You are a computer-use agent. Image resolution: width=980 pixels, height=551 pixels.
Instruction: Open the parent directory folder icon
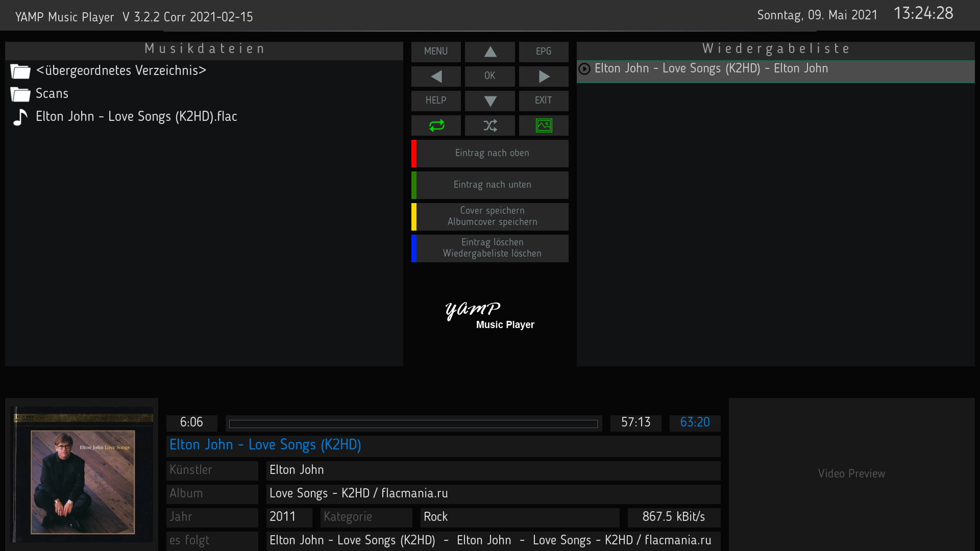click(x=20, y=71)
